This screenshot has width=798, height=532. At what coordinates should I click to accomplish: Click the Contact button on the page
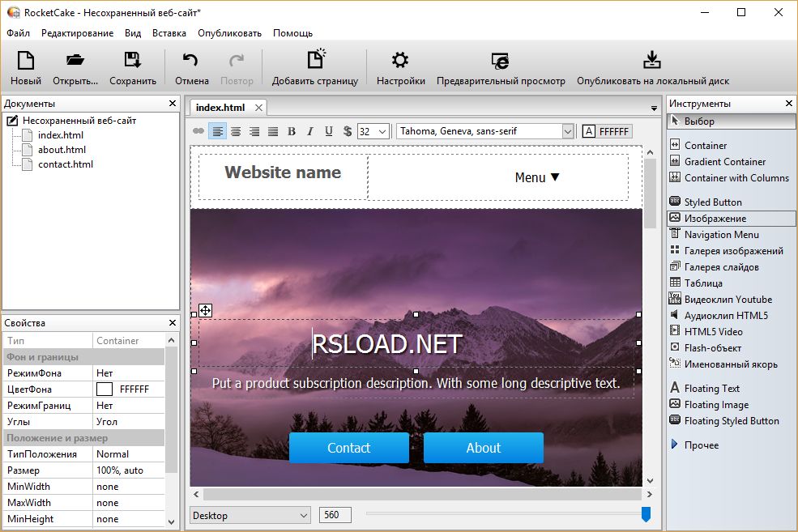click(348, 447)
